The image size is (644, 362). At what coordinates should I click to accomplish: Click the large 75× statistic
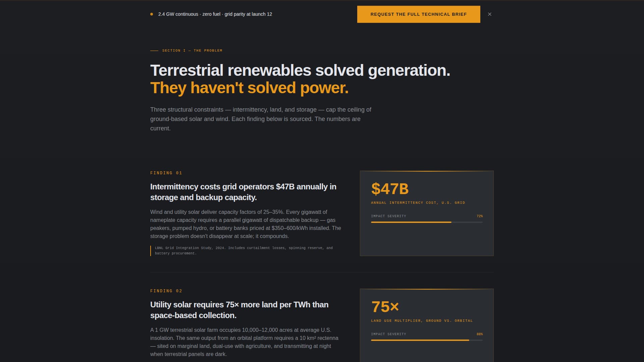click(x=385, y=307)
